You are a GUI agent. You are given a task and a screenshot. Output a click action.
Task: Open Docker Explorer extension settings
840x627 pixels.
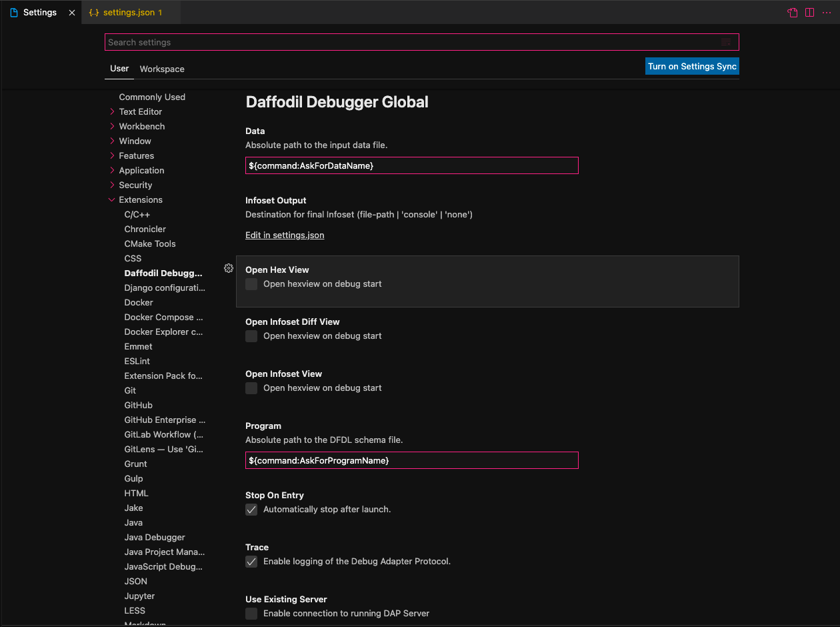pos(163,332)
